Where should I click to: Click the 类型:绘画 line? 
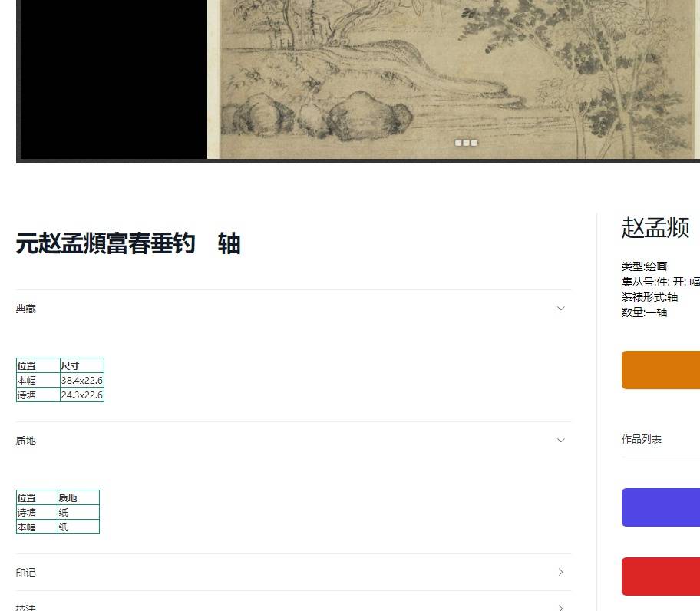click(x=644, y=266)
